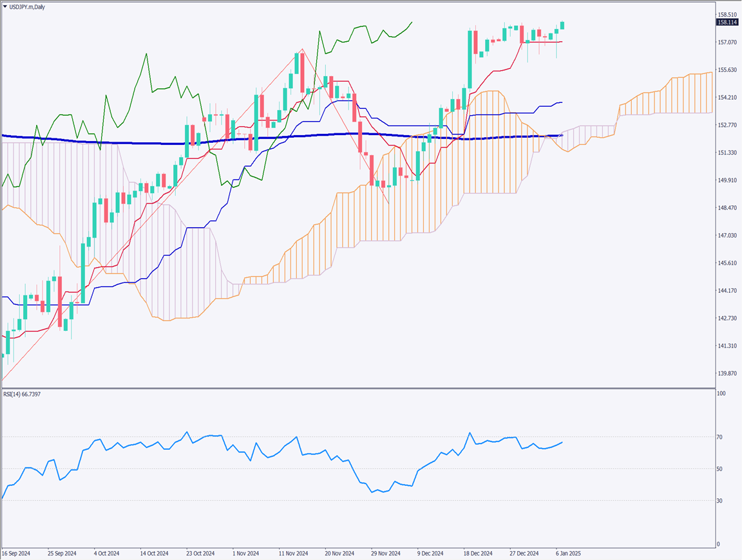Click the 157.070 price scale label
This screenshot has height=560, width=742.
click(x=728, y=42)
